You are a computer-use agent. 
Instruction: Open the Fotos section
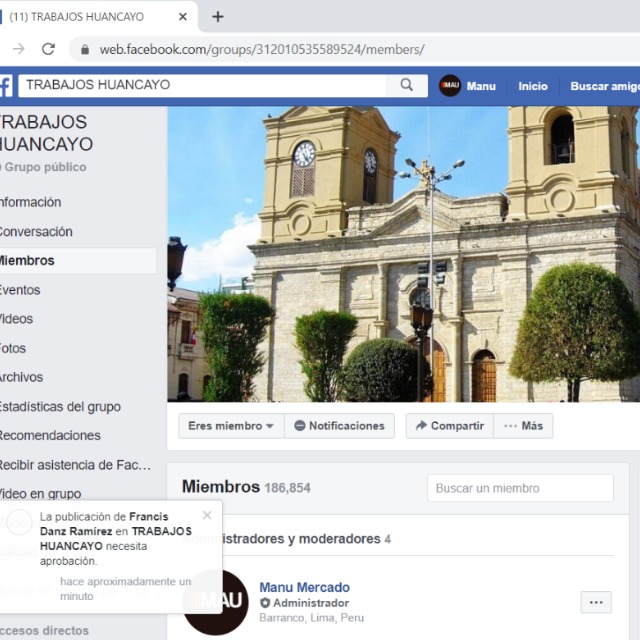[x=13, y=348]
